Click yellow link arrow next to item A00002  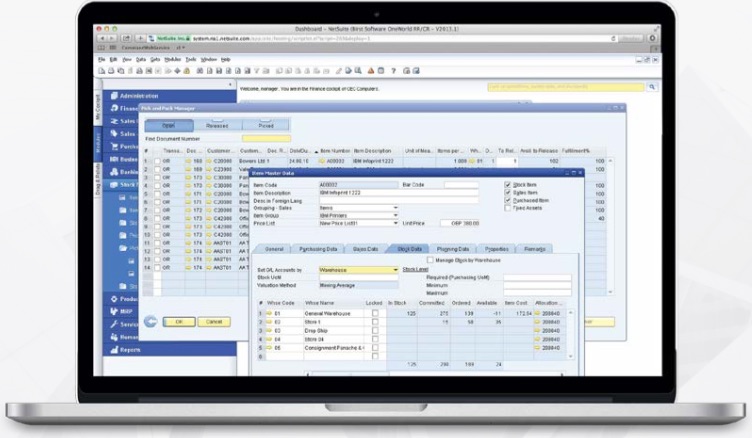(323, 160)
